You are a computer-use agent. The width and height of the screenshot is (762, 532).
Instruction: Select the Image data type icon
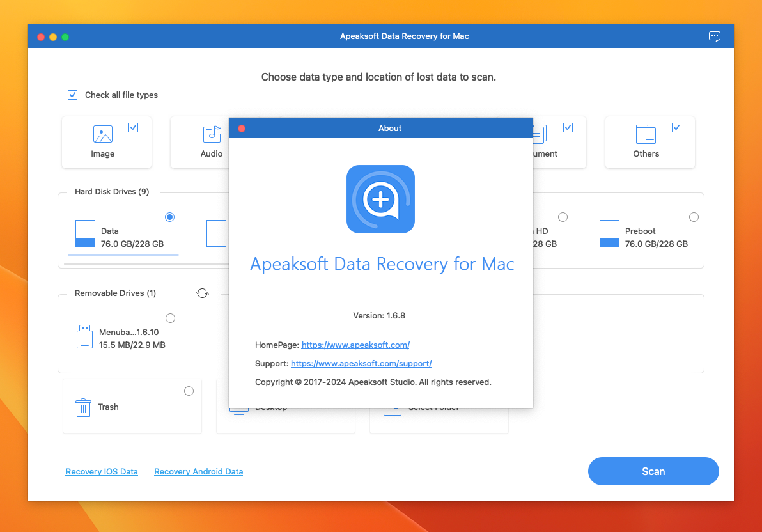click(x=102, y=134)
